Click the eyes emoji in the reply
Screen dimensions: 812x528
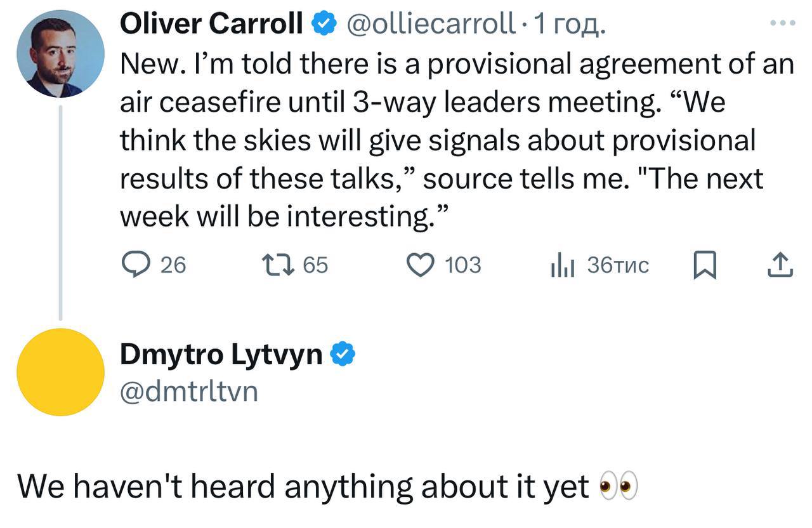(x=618, y=487)
